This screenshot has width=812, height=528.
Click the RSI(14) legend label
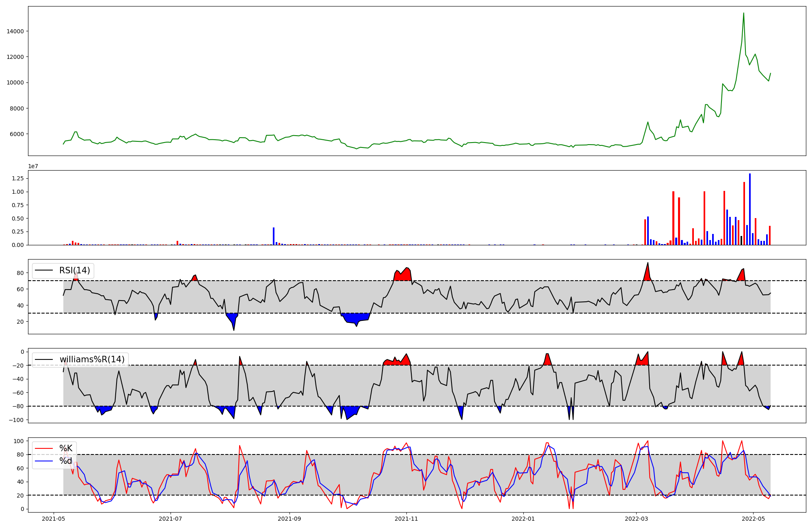pos(75,270)
